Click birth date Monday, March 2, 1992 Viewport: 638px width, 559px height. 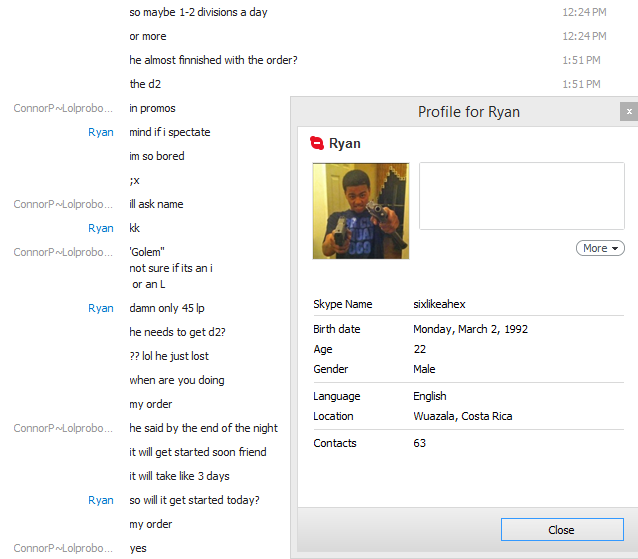click(470, 329)
